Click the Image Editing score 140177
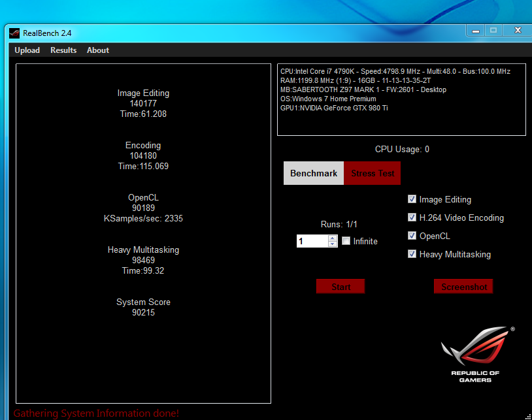Screen dimensions: 532x420 pos(143,104)
